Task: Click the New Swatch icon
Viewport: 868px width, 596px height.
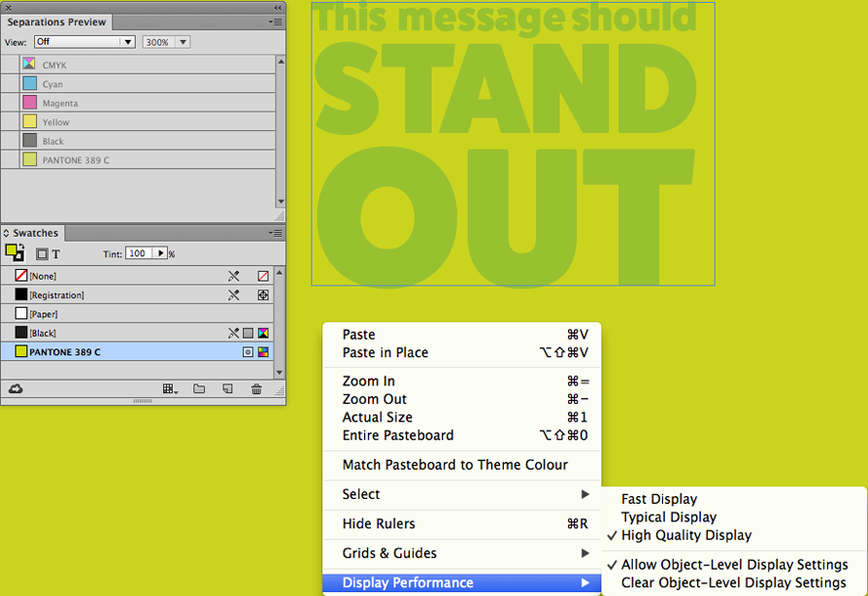Action: coord(228,389)
